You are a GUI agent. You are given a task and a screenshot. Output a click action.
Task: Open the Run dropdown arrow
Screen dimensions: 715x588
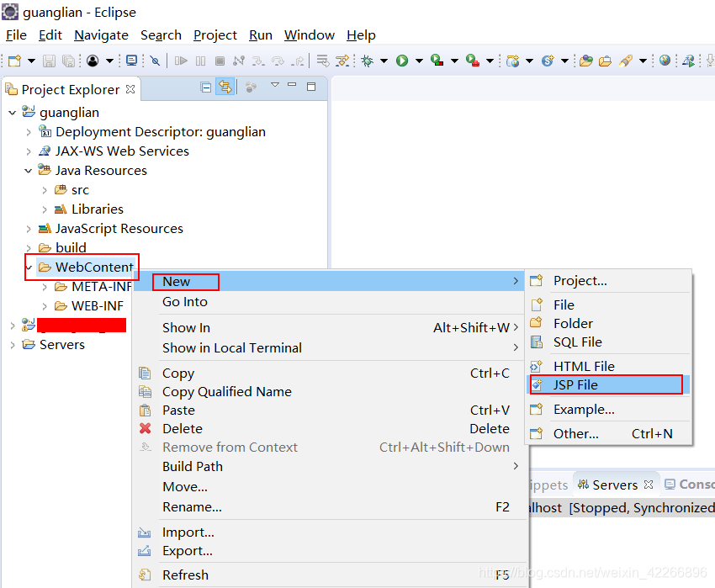tap(419, 61)
